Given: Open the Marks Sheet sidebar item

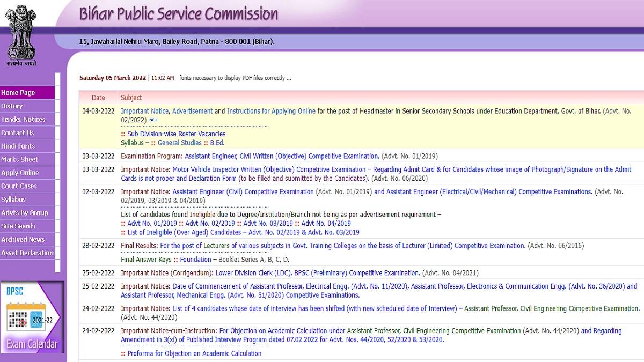Looking at the screenshot, I should pos(20,159).
